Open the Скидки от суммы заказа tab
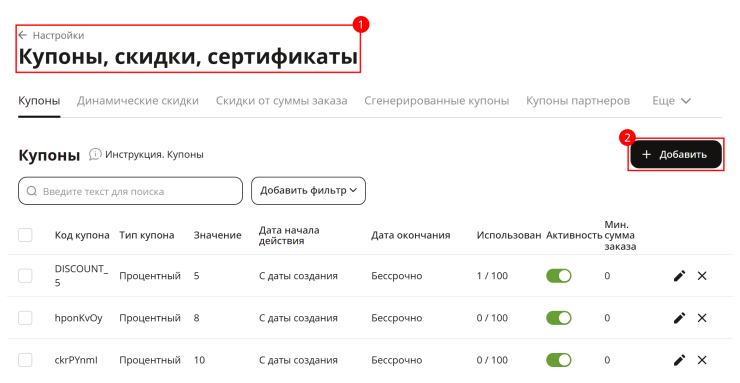 281,101
